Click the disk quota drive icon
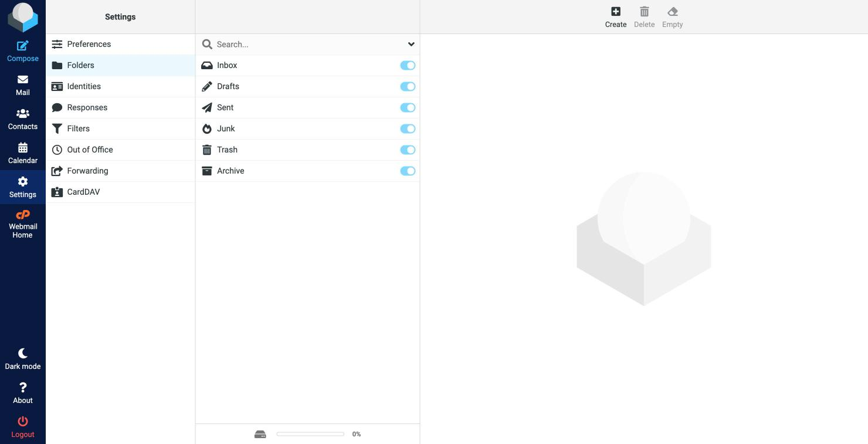 click(x=260, y=434)
